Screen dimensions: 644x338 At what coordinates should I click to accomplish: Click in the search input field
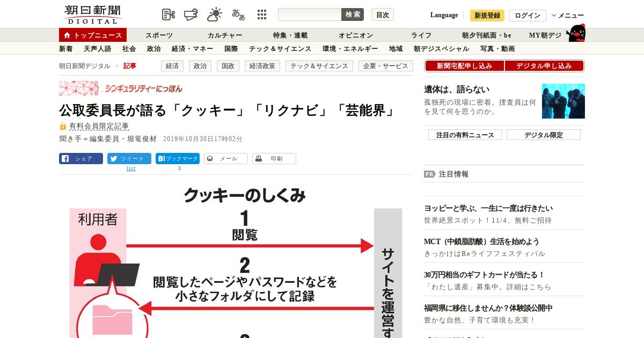pos(310,14)
